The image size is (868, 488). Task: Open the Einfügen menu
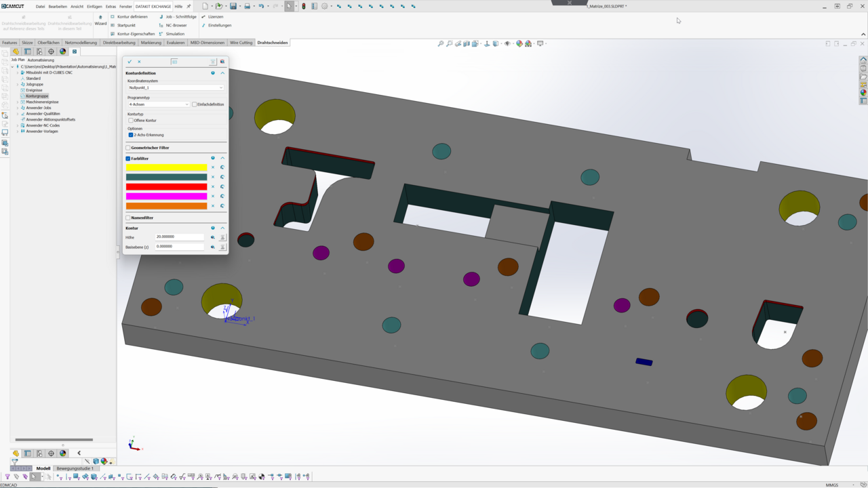click(x=94, y=7)
